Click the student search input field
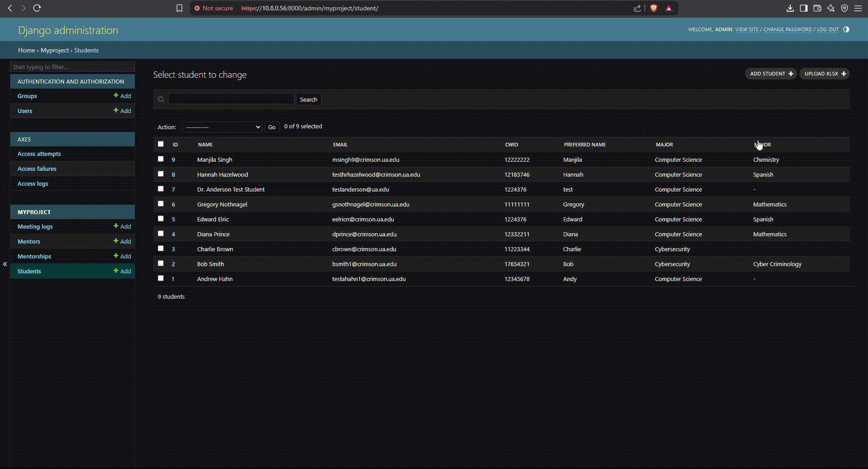Screen dimensions: 868x469 tap(231, 99)
